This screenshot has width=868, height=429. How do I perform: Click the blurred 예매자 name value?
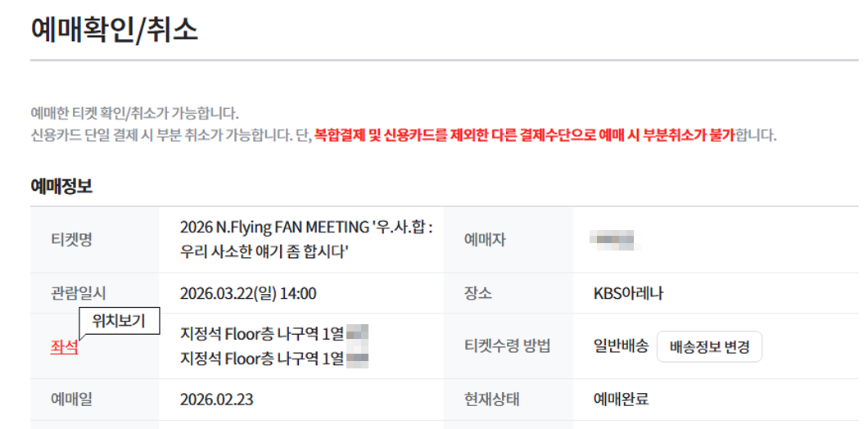coord(615,240)
